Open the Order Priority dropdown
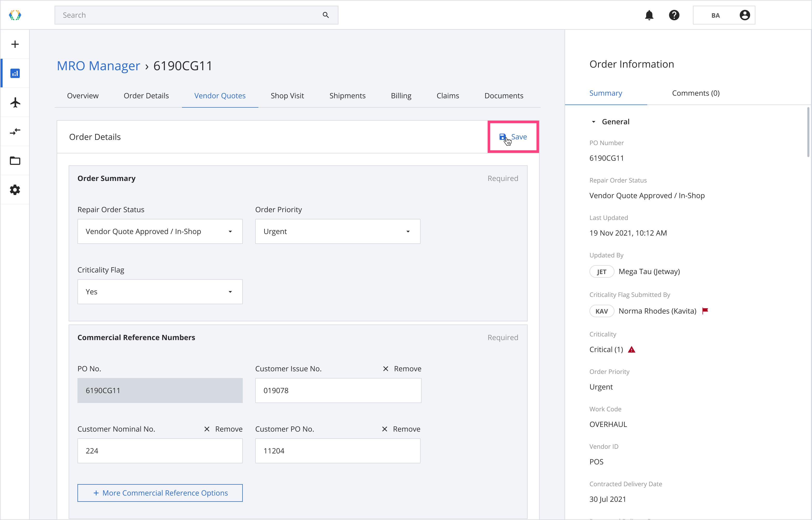Screen dimensions: 812x520 tap(337, 231)
